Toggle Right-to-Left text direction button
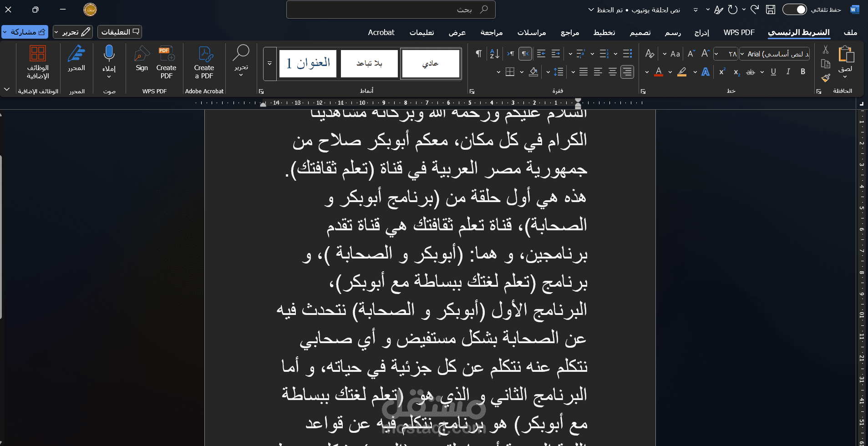 (x=525, y=54)
